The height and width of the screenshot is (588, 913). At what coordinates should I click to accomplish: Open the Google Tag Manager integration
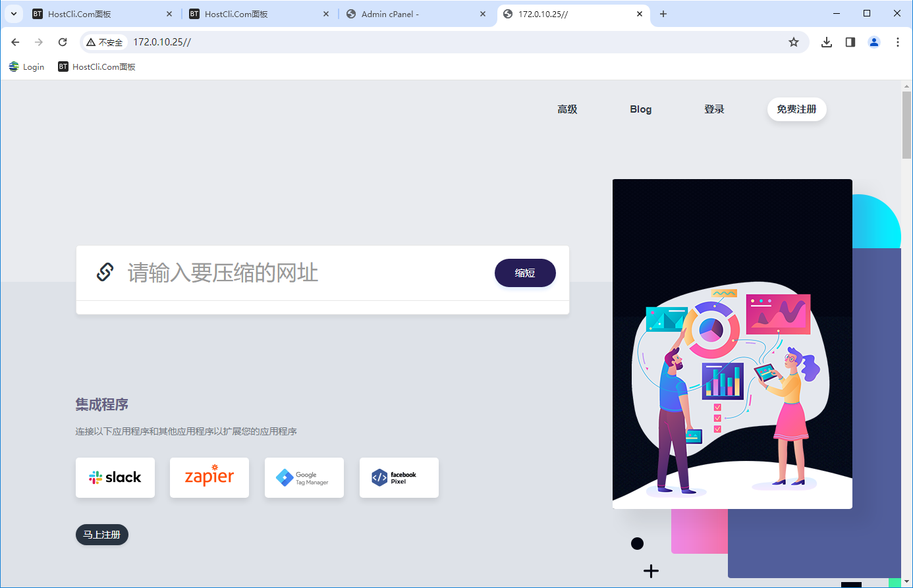point(304,477)
